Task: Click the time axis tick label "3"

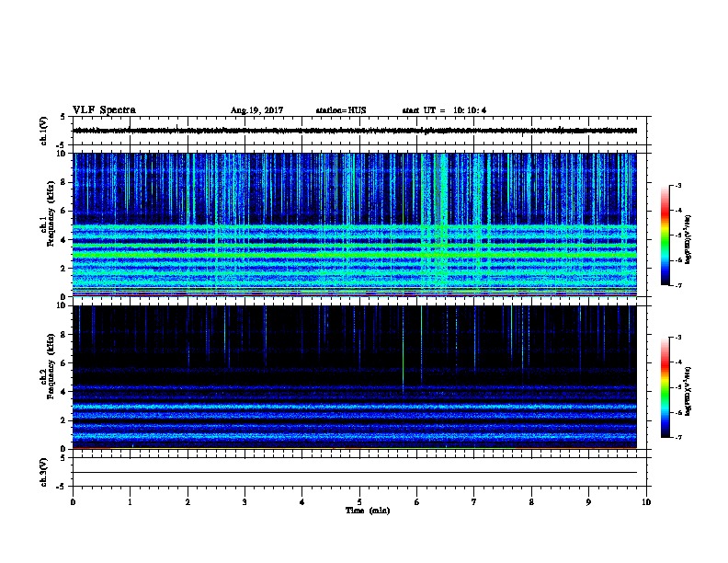Action: click(245, 502)
